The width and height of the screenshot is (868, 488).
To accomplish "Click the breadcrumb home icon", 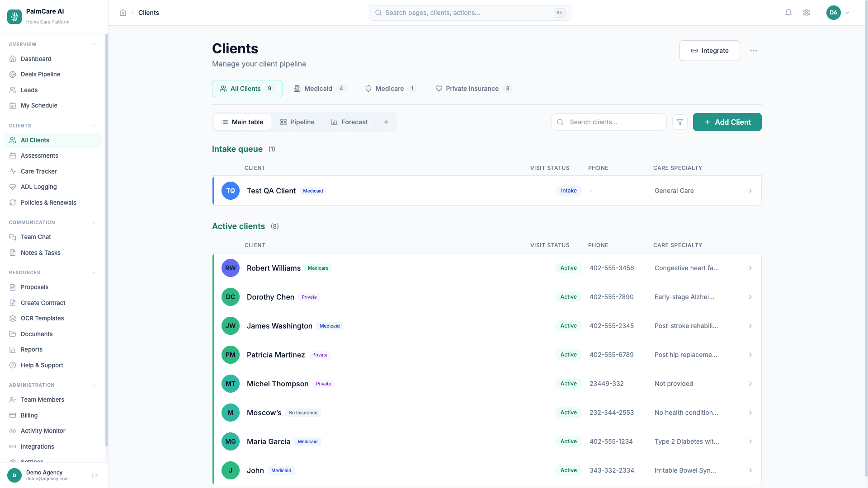I will [123, 13].
